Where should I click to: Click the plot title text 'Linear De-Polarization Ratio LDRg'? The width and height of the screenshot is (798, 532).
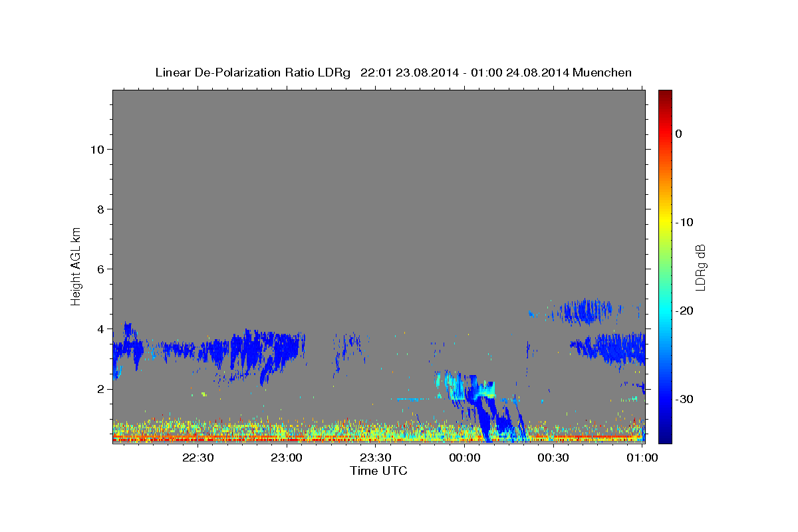252,72
